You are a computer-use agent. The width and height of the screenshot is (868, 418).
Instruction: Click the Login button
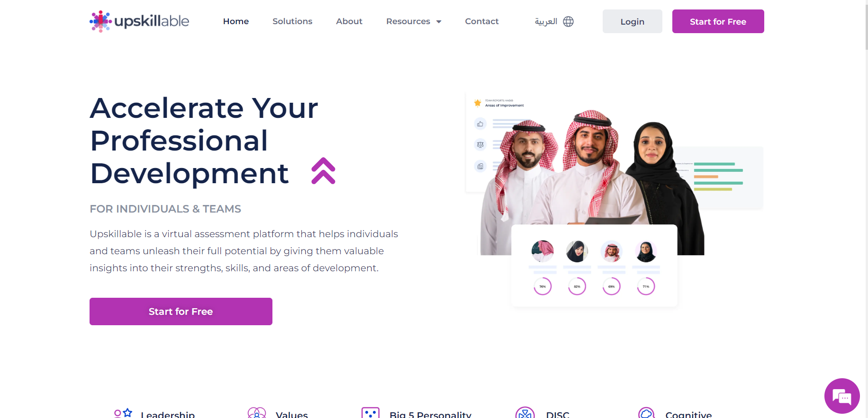(x=633, y=21)
